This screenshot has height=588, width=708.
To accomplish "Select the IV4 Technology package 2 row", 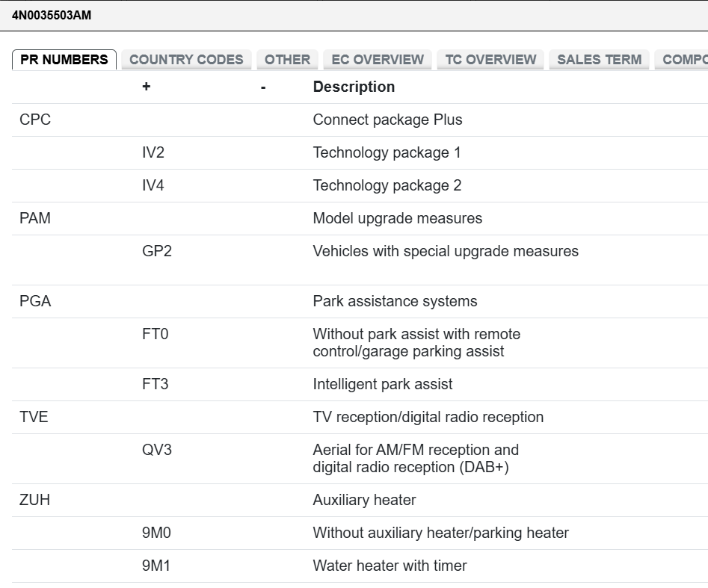I will click(x=360, y=186).
